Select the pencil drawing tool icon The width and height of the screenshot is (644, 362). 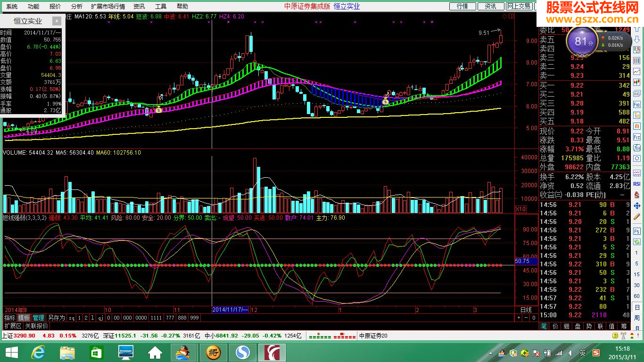[x=637, y=217]
